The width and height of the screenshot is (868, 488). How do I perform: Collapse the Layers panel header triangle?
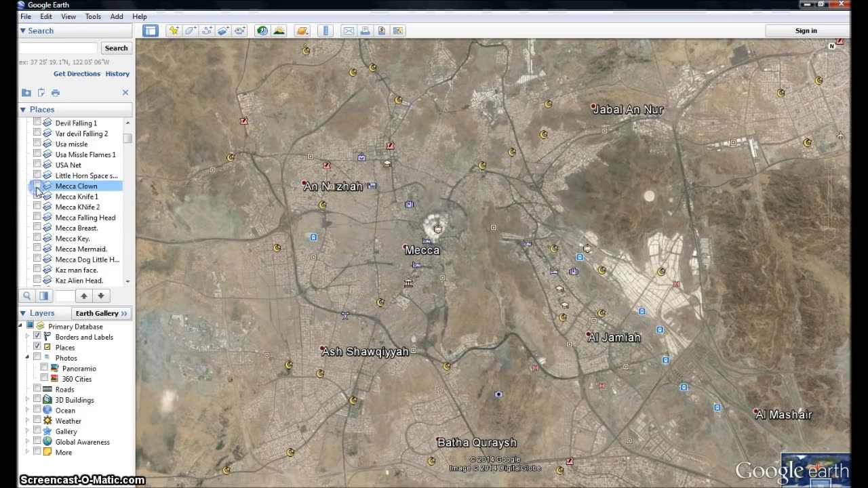coord(22,313)
